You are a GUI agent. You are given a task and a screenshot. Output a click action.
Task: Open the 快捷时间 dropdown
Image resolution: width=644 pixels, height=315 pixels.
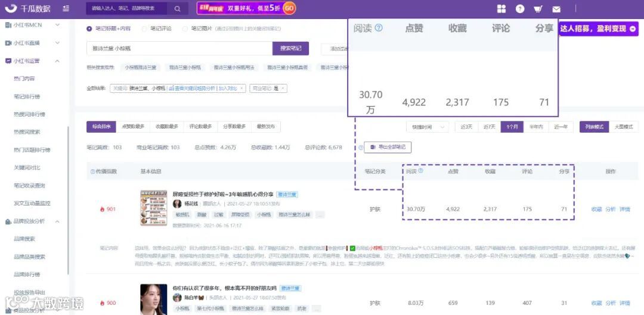[427, 127]
